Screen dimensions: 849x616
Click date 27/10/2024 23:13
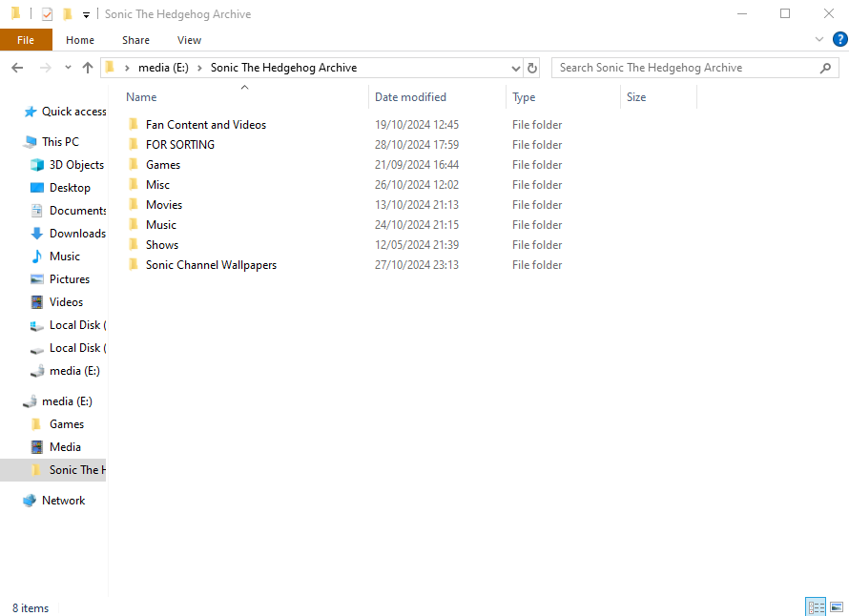click(416, 265)
